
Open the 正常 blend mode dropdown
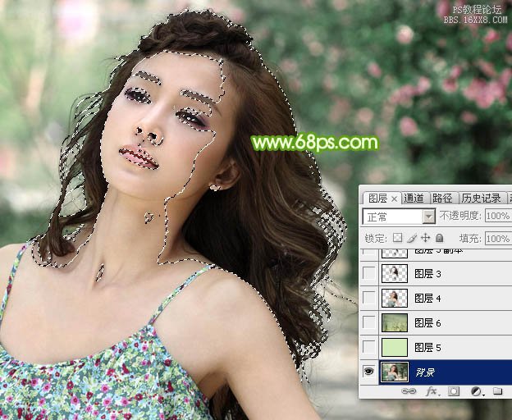pos(399,217)
